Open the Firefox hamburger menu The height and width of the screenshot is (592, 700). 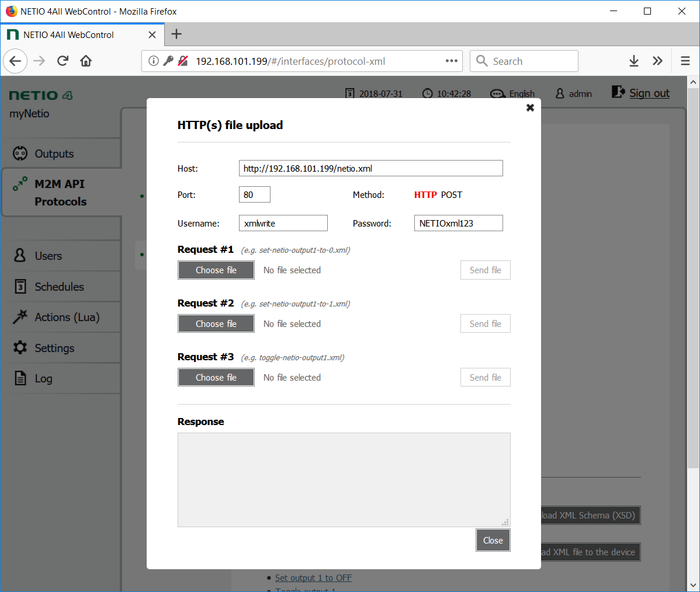[685, 61]
